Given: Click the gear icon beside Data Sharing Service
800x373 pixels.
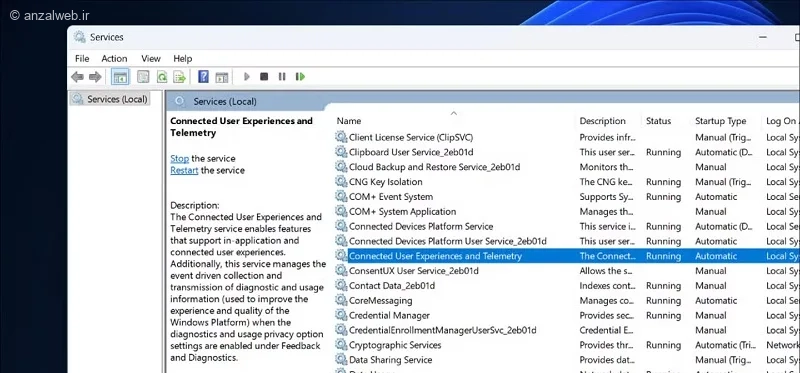Looking at the screenshot, I should pos(341,359).
